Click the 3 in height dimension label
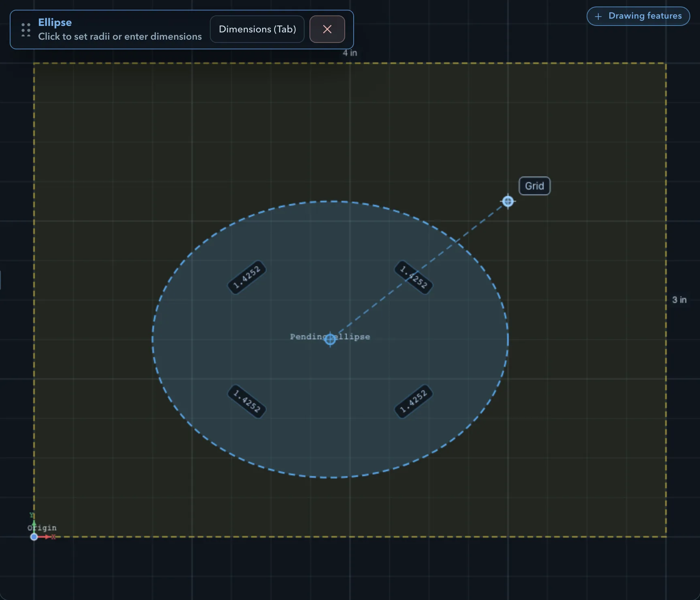This screenshot has height=600, width=700. click(x=679, y=300)
